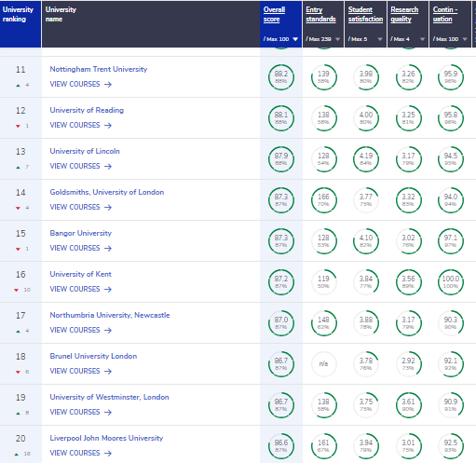The height and width of the screenshot is (463, 476).
Task: Click Kent research quality 3.56 circle
Action: tap(408, 282)
